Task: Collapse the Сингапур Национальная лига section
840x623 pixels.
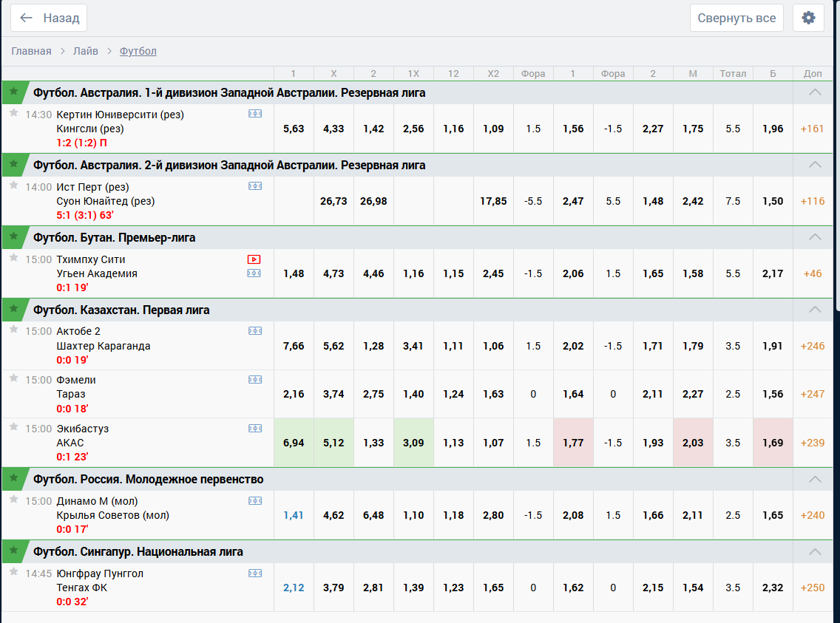Action: tap(815, 551)
